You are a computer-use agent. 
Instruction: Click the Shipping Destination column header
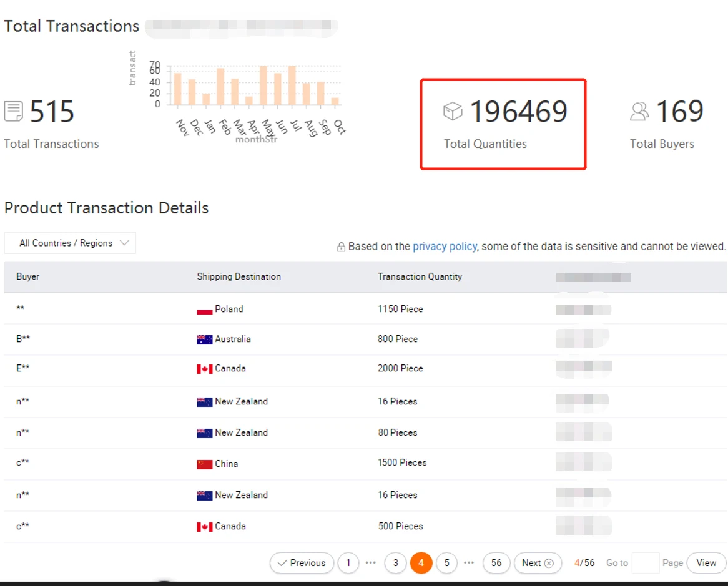coord(239,276)
